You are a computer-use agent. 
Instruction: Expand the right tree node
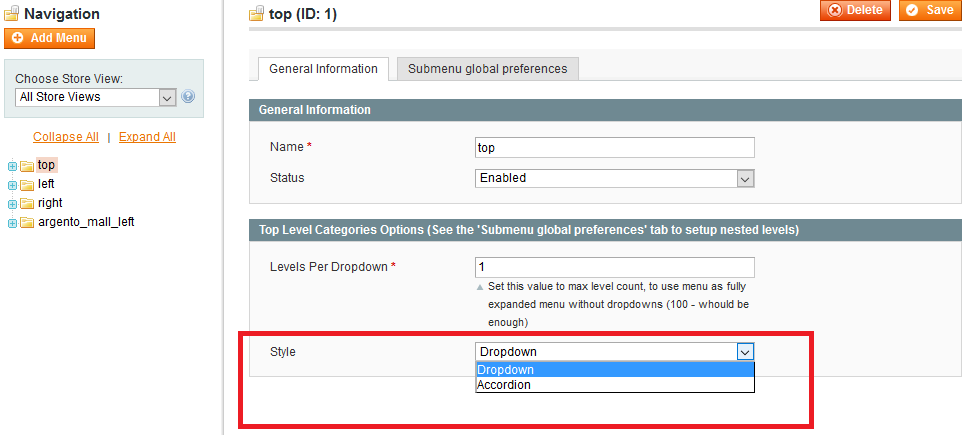pyautogui.click(x=12, y=204)
